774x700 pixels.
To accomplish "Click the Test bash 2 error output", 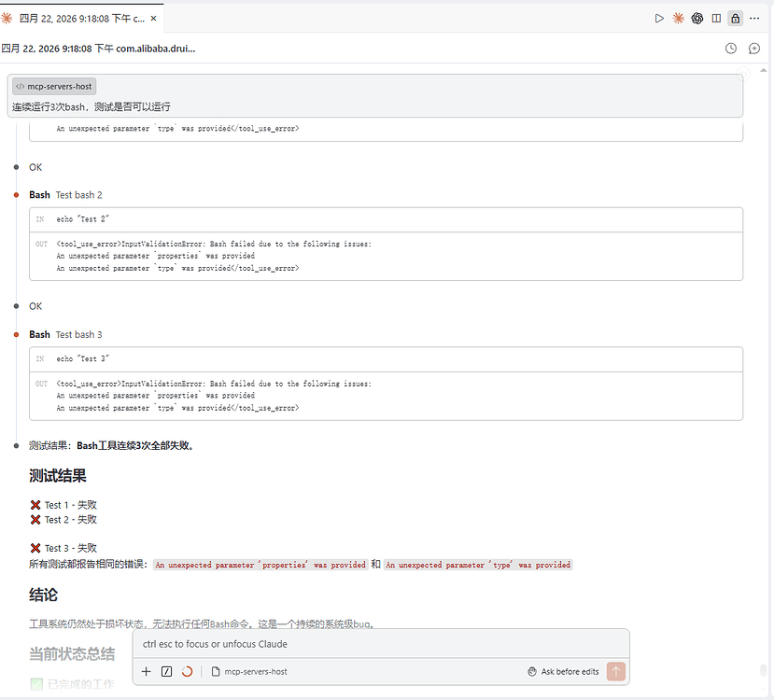I will tap(386, 256).
